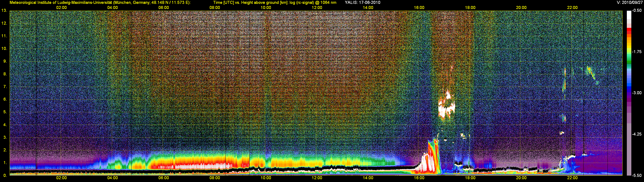This screenshot has width=644, height=182.
Task: Click height axis label '4.'
Action: click(x=5, y=125)
